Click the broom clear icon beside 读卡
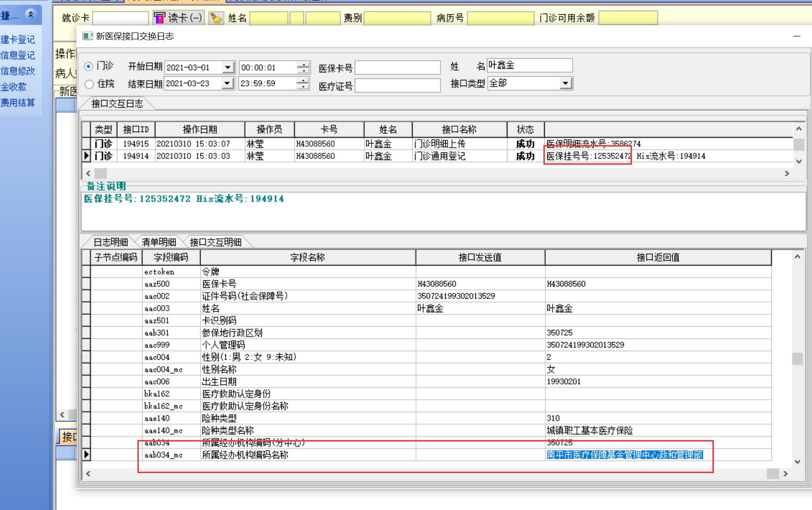This screenshot has width=812, height=510. (x=216, y=18)
